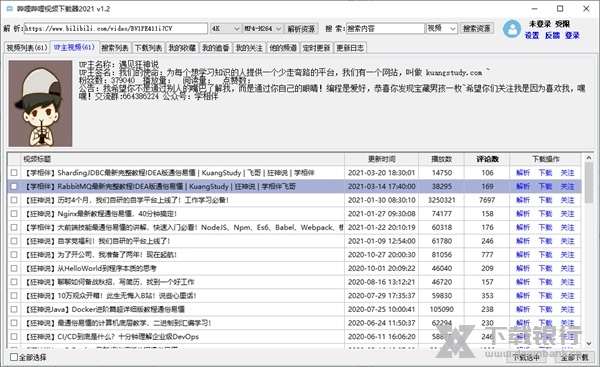The width and height of the screenshot is (600, 367).
Task: Select the 历时4个月 自学平台上线 video title
Action: point(127,200)
